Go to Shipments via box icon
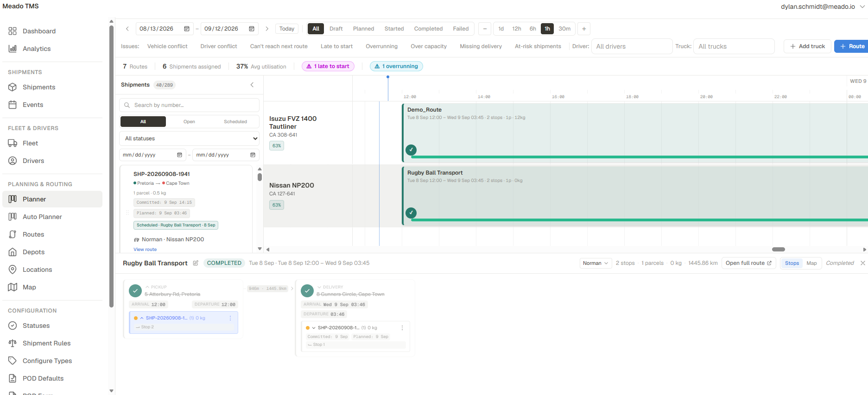Image resolution: width=868 pixels, height=395 pixels. coord(13,87)
